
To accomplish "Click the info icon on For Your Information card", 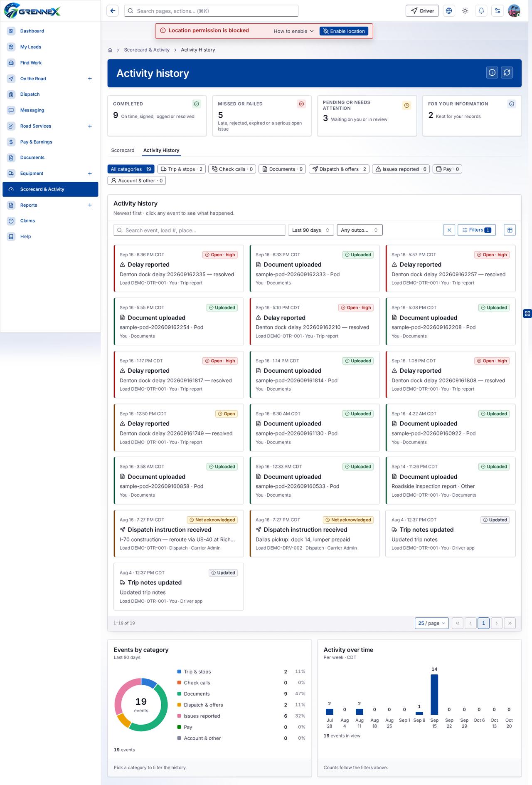I will [512, 104].
